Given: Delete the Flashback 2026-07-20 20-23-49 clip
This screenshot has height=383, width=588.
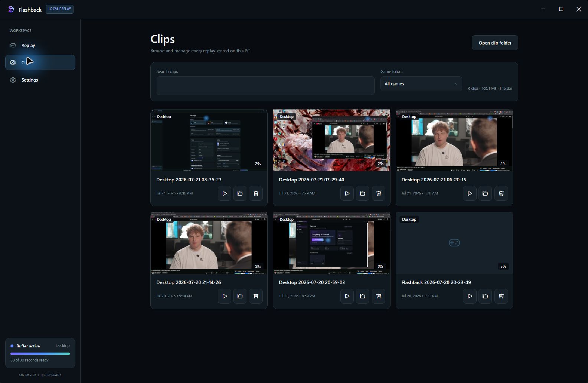Looking at the screenshot, I should pos(501,296).
